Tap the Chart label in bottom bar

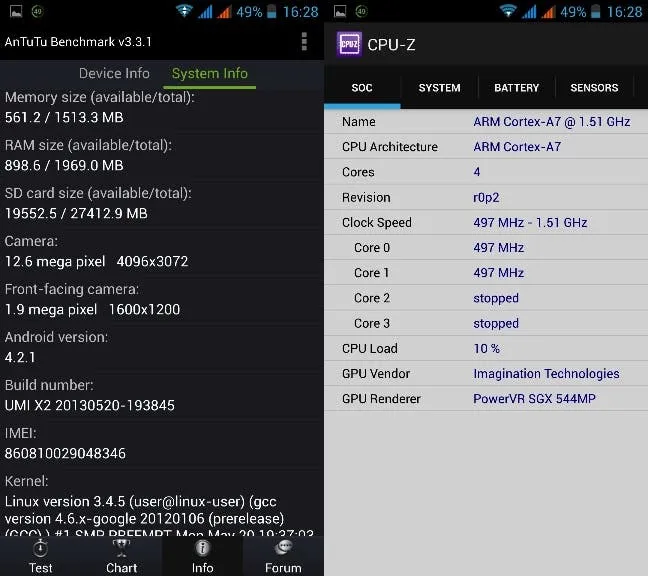[x=121, y=568]
